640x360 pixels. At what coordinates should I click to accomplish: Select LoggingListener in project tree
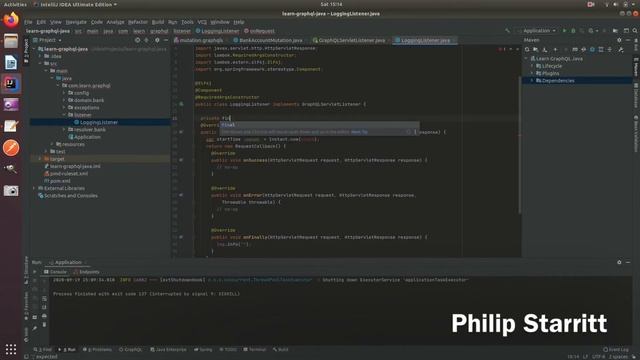point(100,122)
